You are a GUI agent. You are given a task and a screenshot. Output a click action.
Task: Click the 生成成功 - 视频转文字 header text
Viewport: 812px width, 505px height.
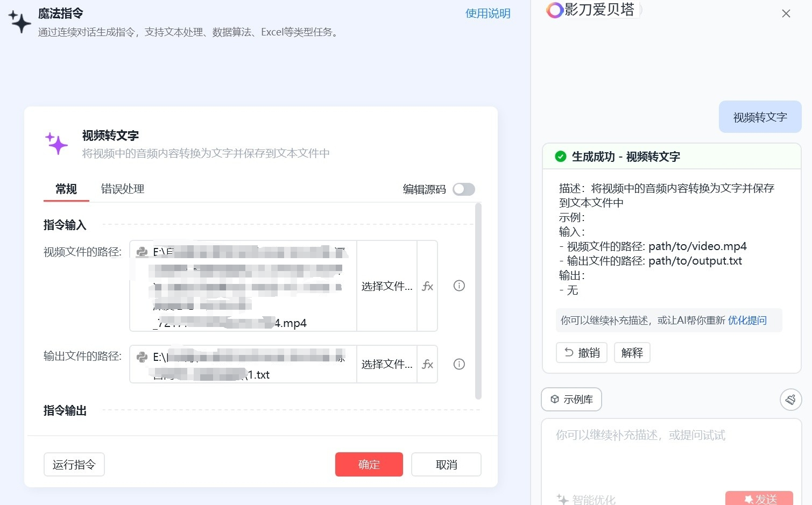pos(626,157)
